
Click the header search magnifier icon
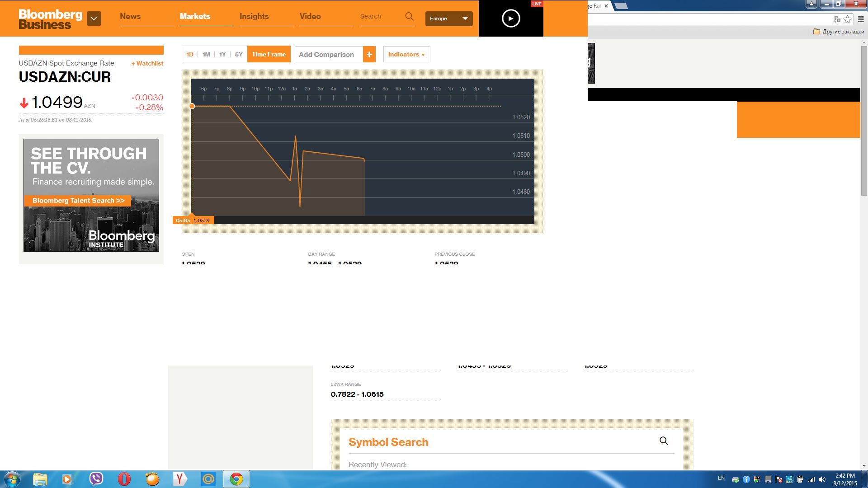click(x=409, y=17)
